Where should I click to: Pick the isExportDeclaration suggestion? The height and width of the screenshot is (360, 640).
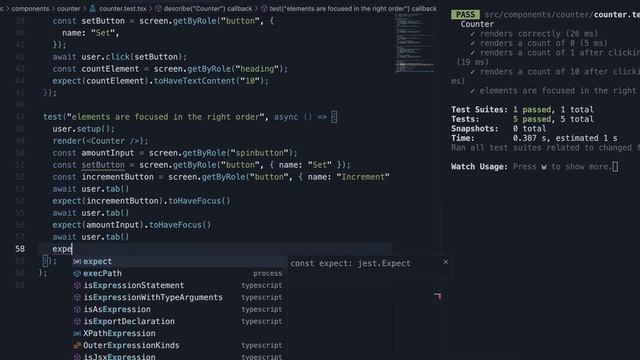(x=179, y=321)
